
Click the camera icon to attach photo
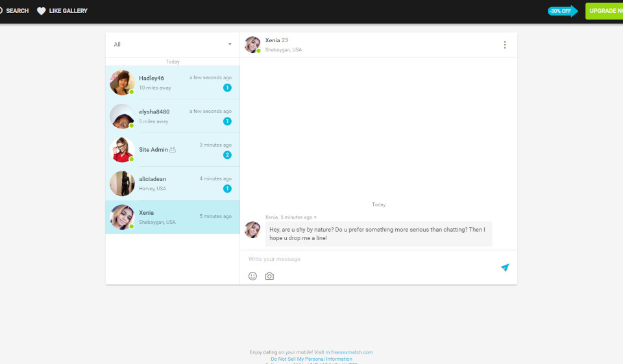[x=269, y=276]
